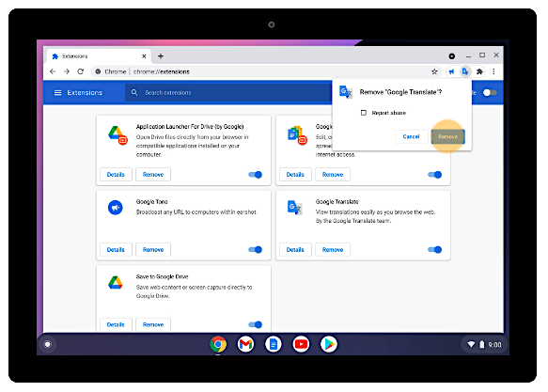Open Details for Google Translate
Image resolution: width=548 pixels, height=392 pixels.
(x=295, y=250)
